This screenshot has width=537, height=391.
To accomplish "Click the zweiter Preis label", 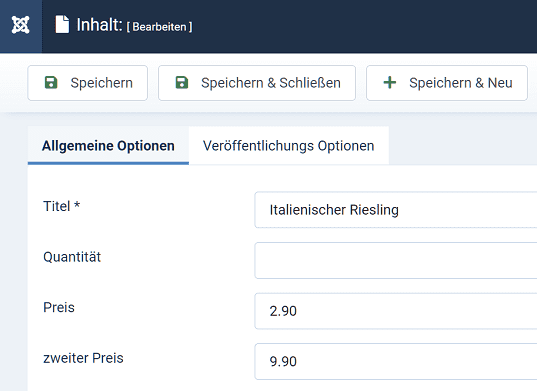I will 83,358.
